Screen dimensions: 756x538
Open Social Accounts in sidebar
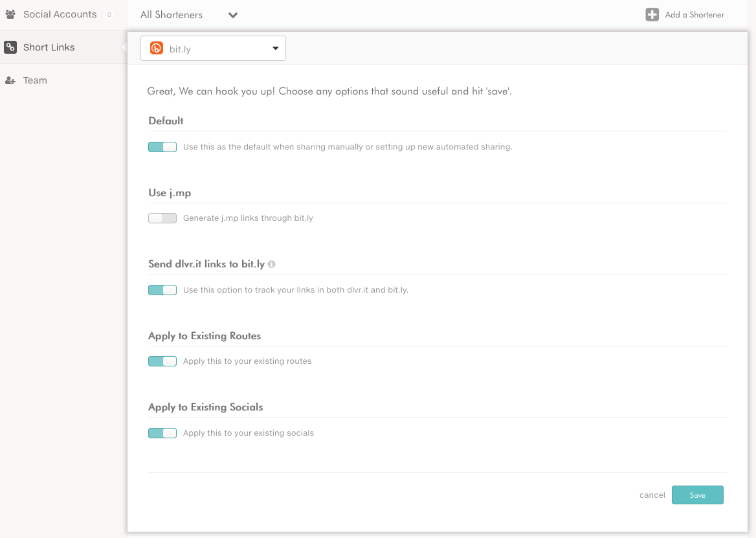coord(63,14)
